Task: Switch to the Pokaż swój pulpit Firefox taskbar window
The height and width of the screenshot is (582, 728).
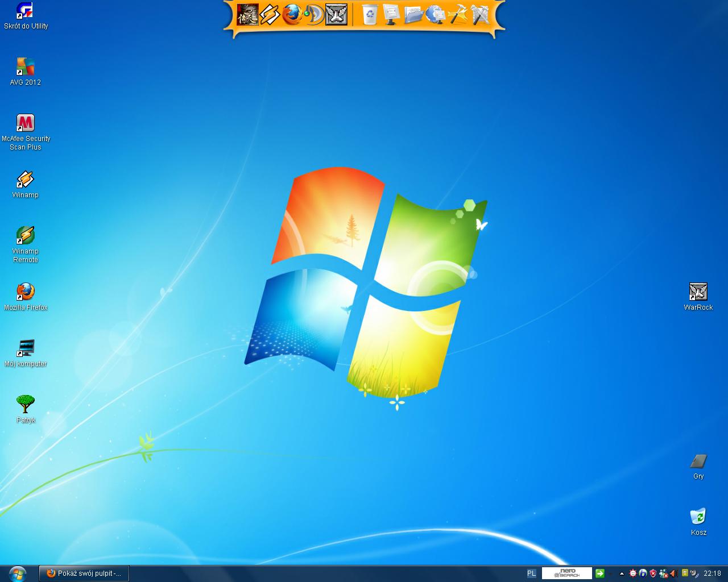Action: tap(84, 573)
